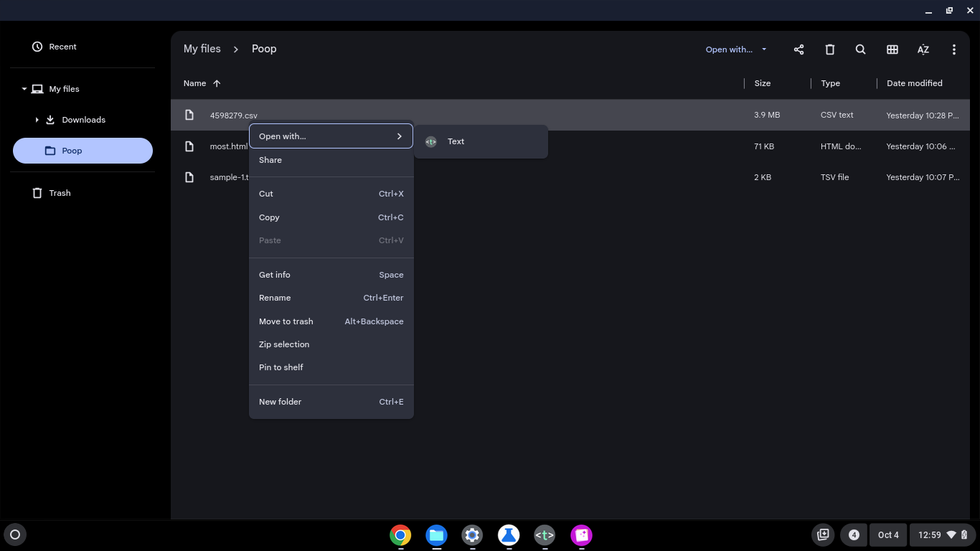Launch Chrome from the shelf

point(400,535)
